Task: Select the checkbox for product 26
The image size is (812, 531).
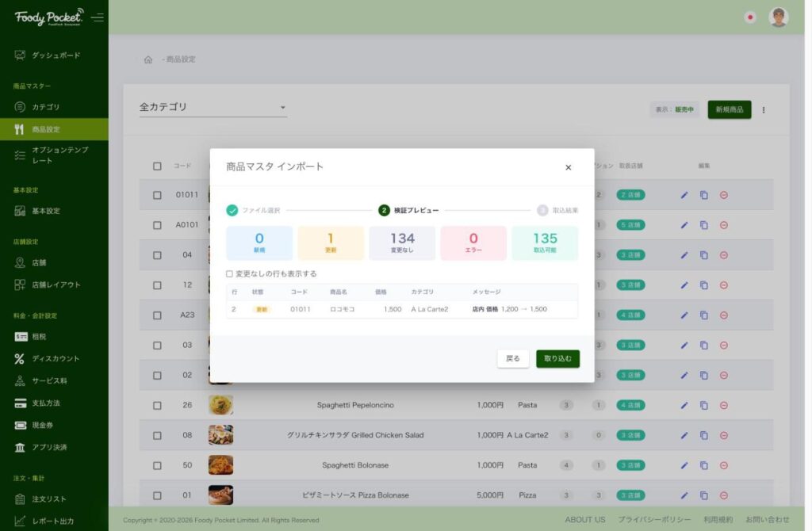Action: [x=157, y=405]
